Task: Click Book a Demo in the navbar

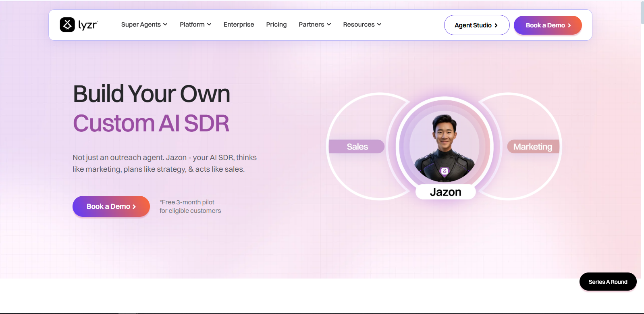Action: click(x=548, y=25)
